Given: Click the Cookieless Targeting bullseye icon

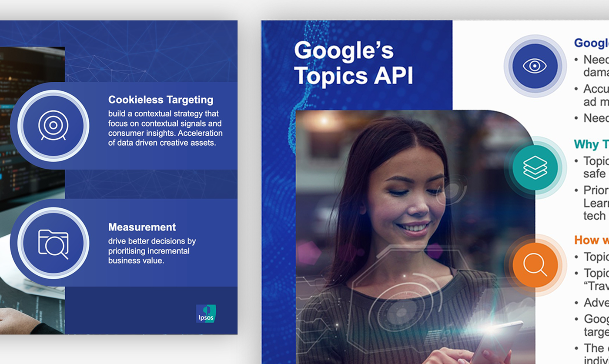Looking at the screenshot, I should (x=53, y=126).
